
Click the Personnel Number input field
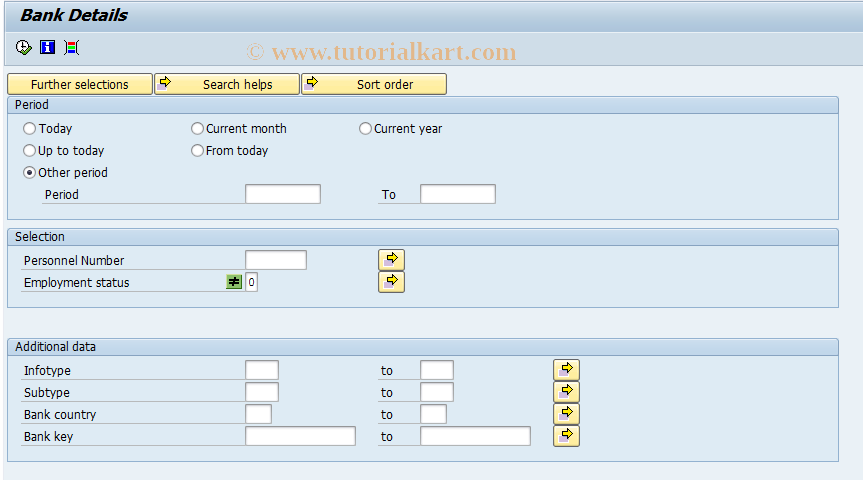pos(276,260)
